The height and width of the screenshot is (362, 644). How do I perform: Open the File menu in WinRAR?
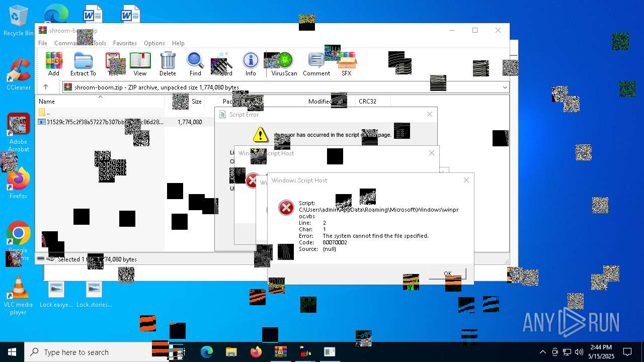point(43,43)
